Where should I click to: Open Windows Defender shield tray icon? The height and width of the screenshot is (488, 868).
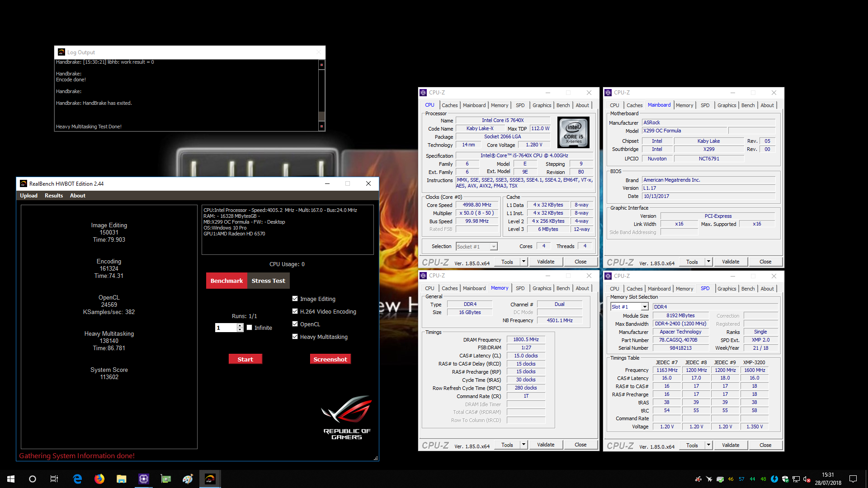pyautogui.click(x=785, y=479)
